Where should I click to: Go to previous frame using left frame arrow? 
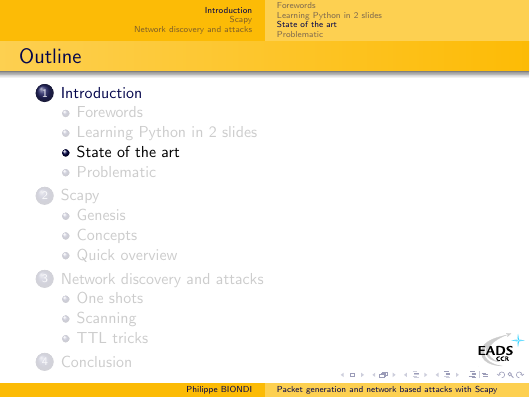(x=374, y=375)
